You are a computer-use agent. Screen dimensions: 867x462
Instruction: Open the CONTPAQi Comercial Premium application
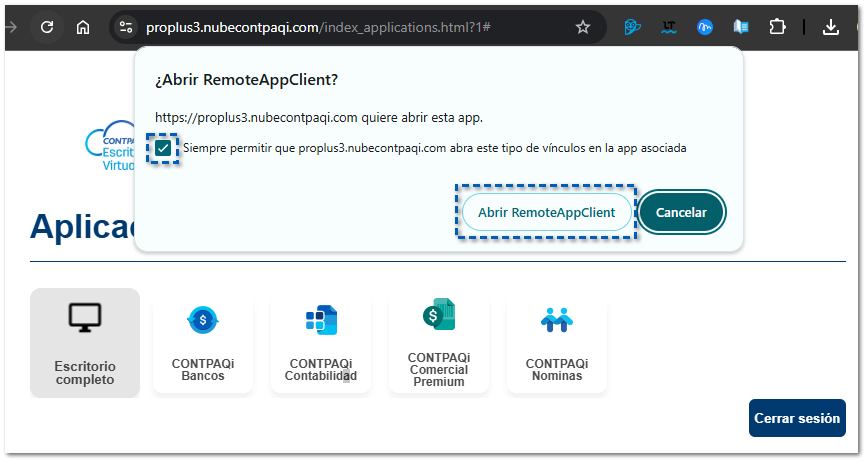(x=439, y=343)
